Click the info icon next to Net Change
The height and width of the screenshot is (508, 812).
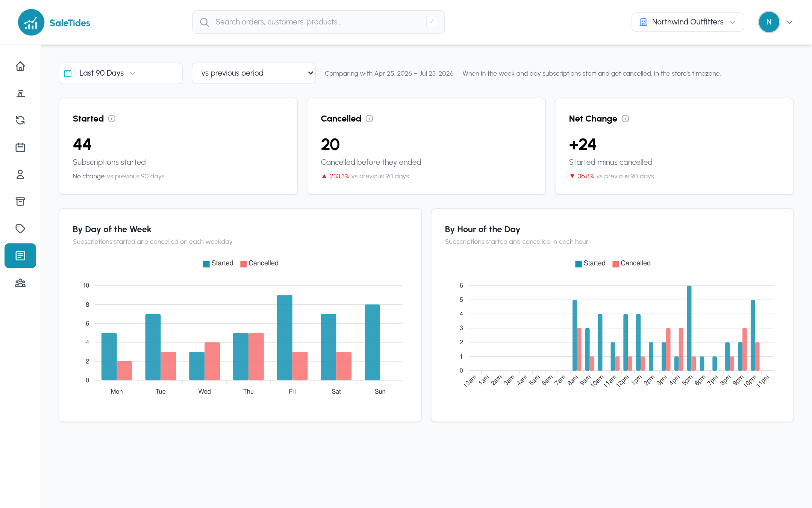[x=625, y=119]
